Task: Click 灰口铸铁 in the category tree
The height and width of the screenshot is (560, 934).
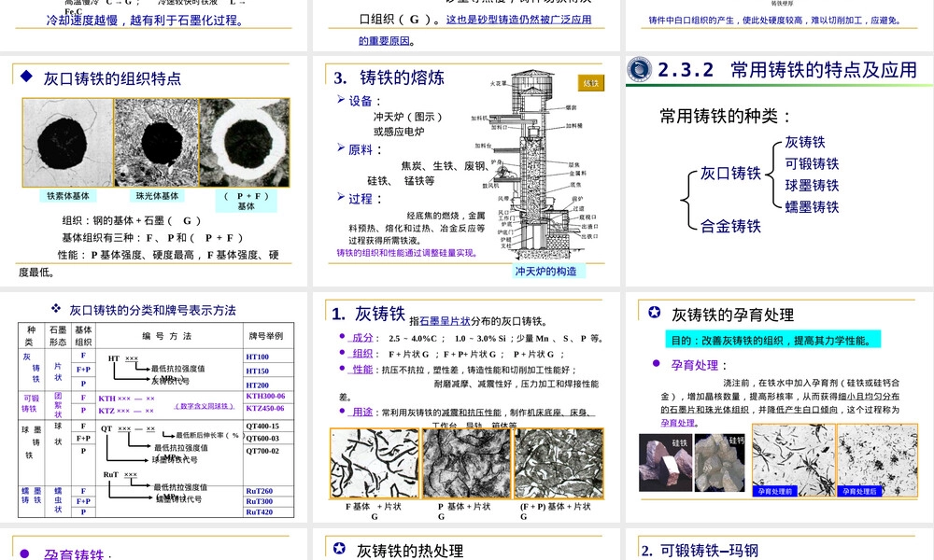Action: pos(730,174)
